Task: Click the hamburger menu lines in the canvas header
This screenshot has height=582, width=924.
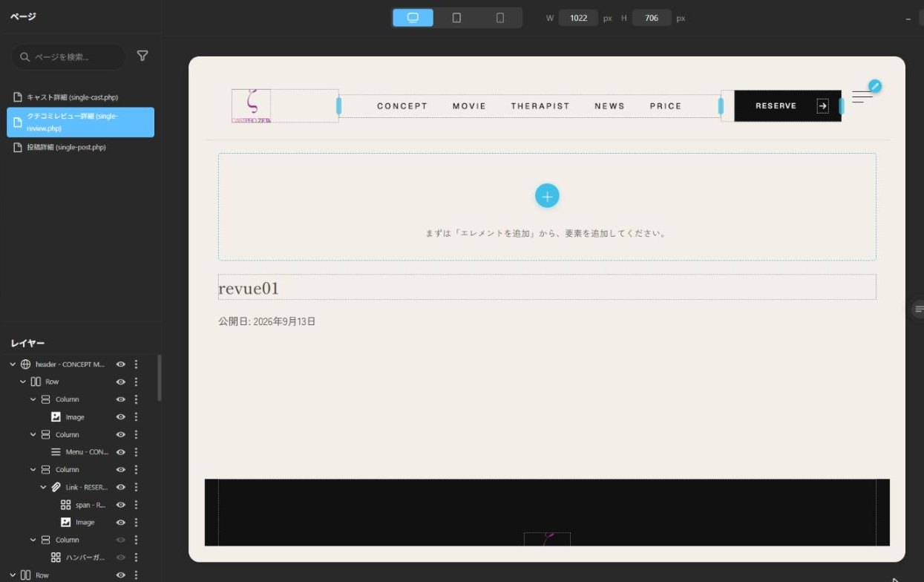Action: pos(862,97)
